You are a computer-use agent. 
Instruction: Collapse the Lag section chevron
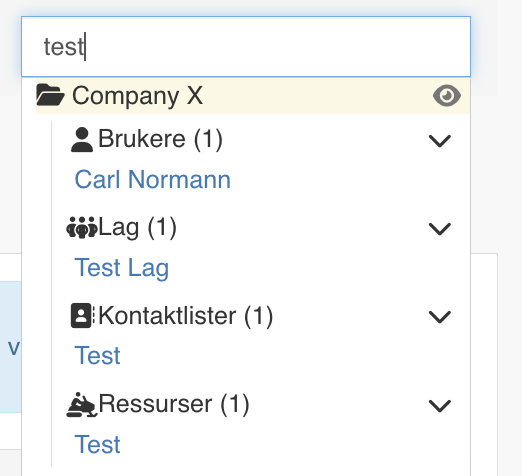(x=440, y=229)
